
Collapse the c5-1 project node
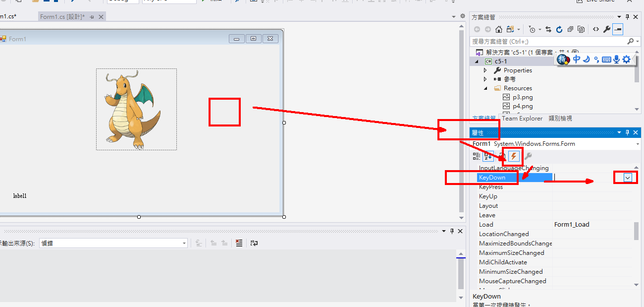[477, 61]
